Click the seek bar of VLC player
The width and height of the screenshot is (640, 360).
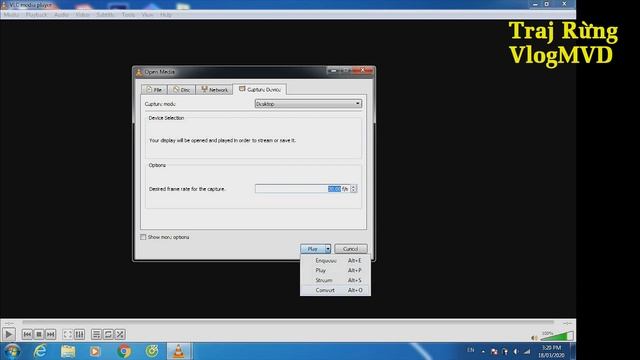(288, 322)
